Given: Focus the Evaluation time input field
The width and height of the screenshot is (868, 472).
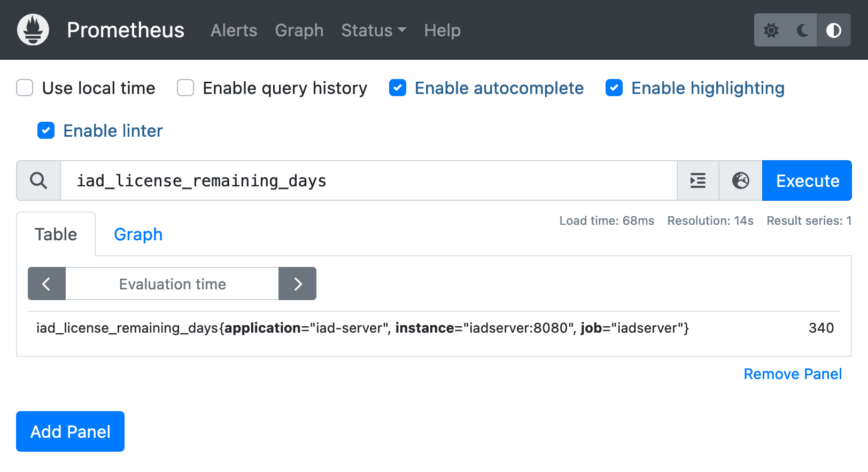Looking at the screenshot, I should (172, 284).
